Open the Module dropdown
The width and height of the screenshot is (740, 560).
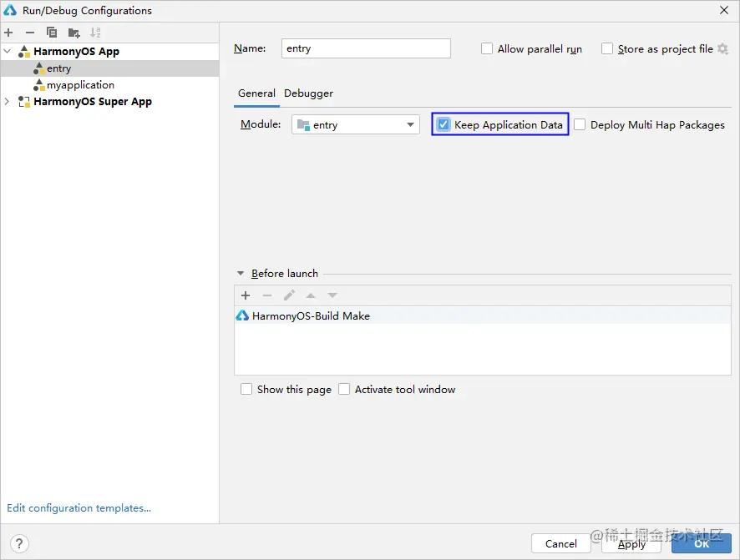tap(355, 125)
